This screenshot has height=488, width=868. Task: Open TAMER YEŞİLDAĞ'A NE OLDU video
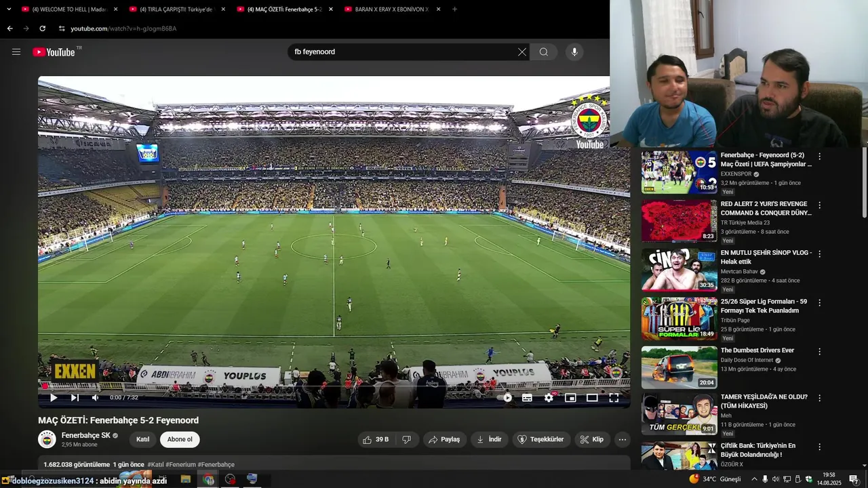tap(764, 401)
